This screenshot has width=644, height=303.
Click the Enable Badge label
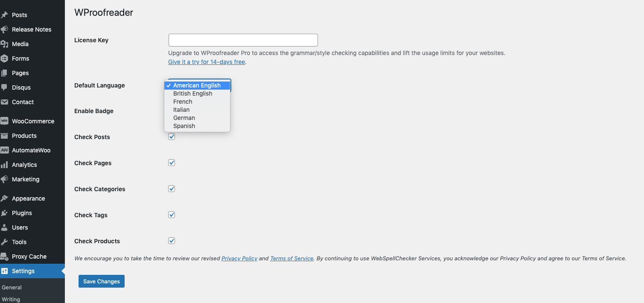94,111
